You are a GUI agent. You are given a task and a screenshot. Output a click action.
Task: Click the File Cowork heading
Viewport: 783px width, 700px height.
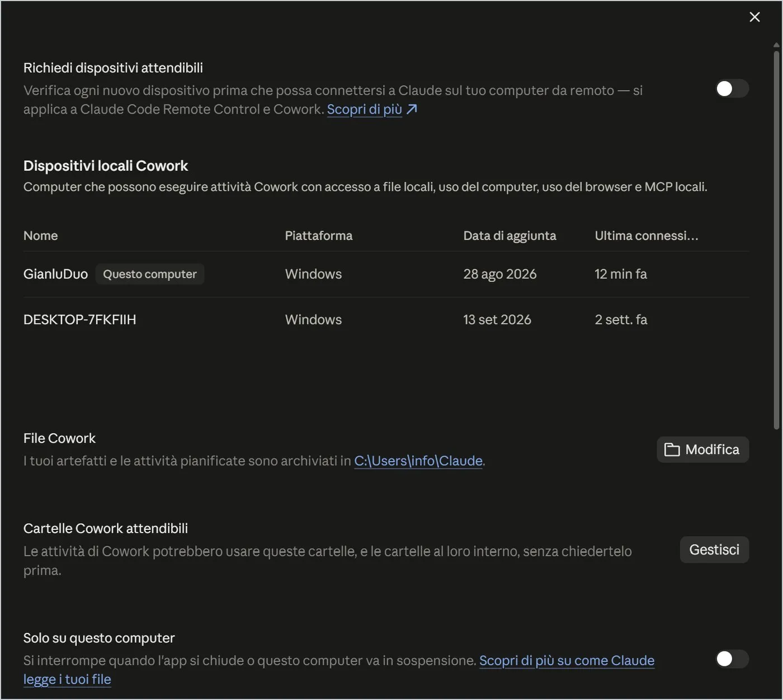click(59, 438)
